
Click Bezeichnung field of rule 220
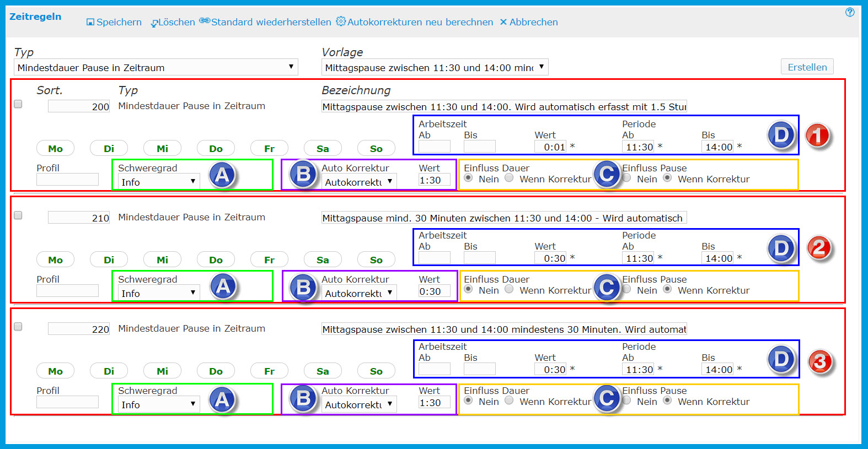(504, 329)
